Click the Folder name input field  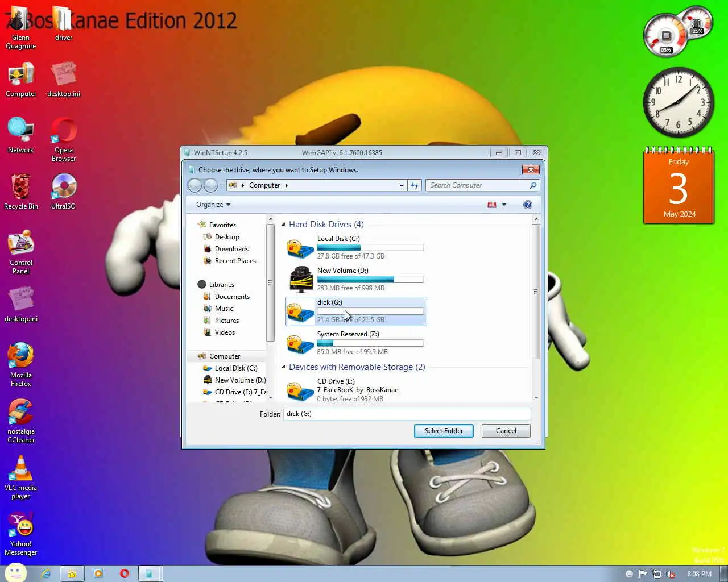[407, 414]
